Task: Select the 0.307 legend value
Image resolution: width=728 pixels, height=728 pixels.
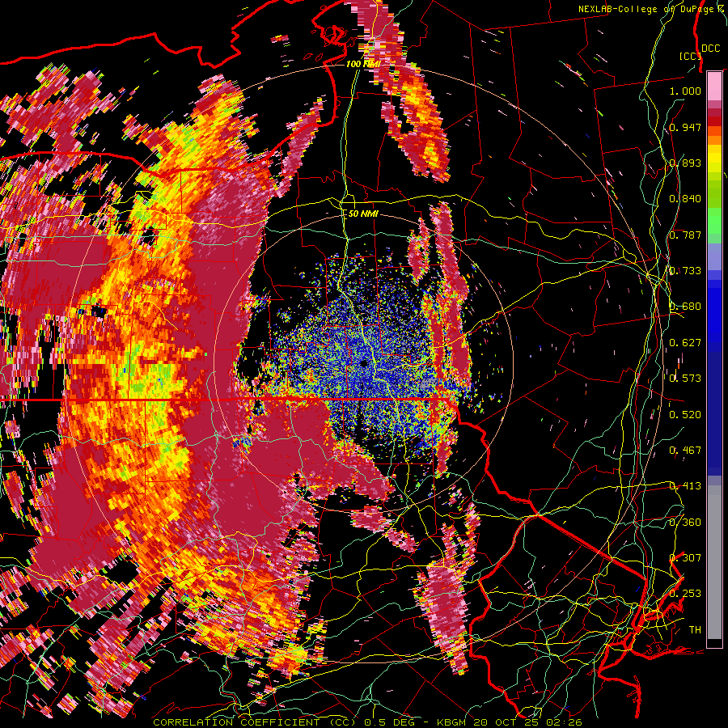Action: tap(685, 558)
